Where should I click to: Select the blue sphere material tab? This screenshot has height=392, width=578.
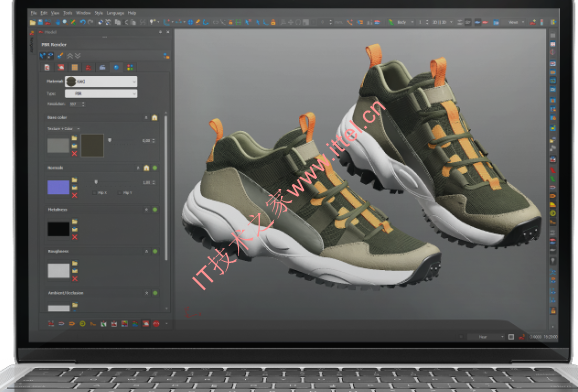[x=116, y=67]
